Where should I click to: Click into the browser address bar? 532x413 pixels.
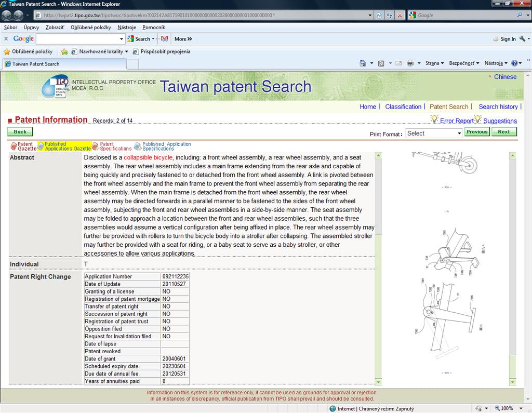200,15
